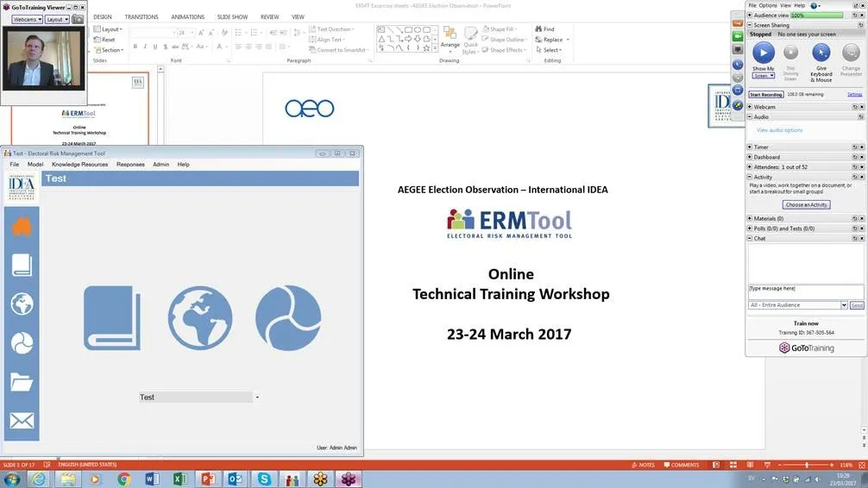Expand the Materials pane
The height and width of the screenshot is (488, 868).
click(x=750, y=218)
